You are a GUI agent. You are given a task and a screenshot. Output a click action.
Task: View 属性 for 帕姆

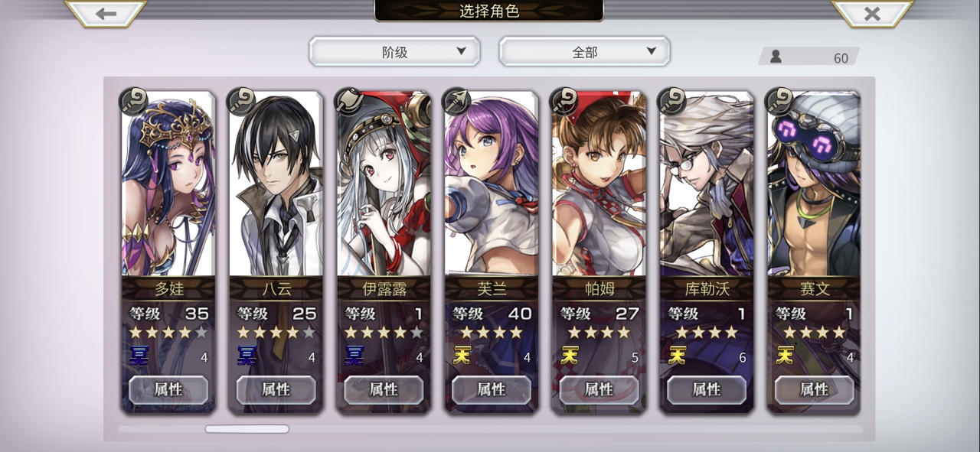[599, 389]
